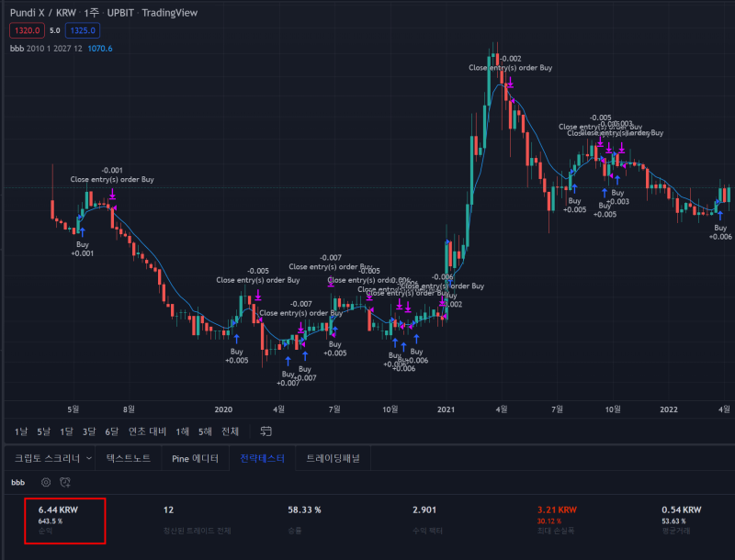
Task: Set time range to 1해
Action: point(182,431)
